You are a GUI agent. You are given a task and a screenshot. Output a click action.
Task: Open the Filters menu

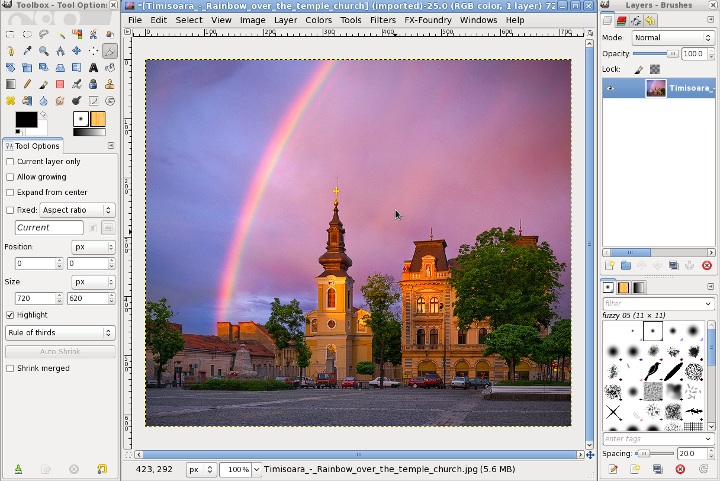coord(382,20)
